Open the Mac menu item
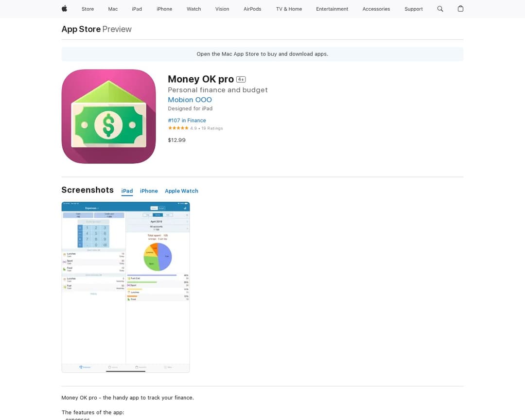 (x=113, y=9)
